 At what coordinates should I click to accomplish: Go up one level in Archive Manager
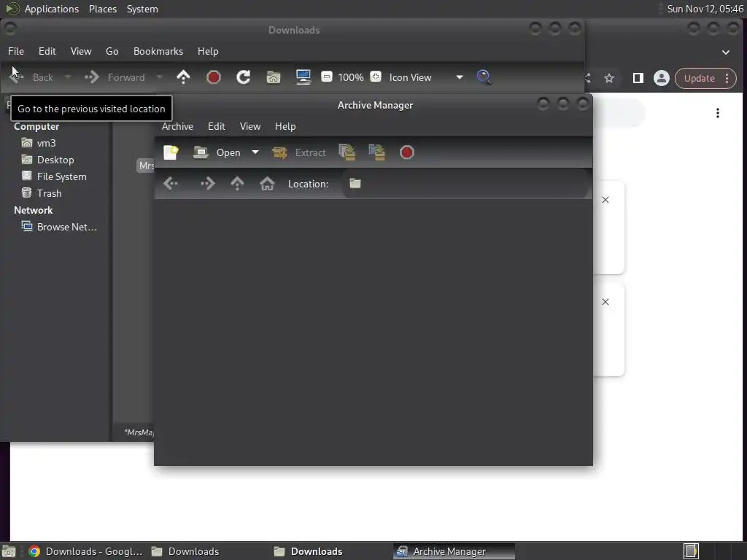[237, 184]
